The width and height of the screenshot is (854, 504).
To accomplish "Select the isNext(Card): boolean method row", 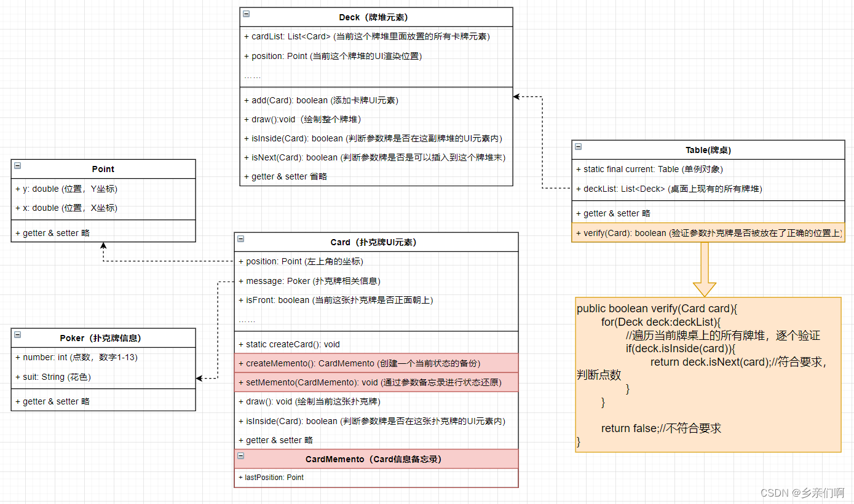I will tap(376, 157).
